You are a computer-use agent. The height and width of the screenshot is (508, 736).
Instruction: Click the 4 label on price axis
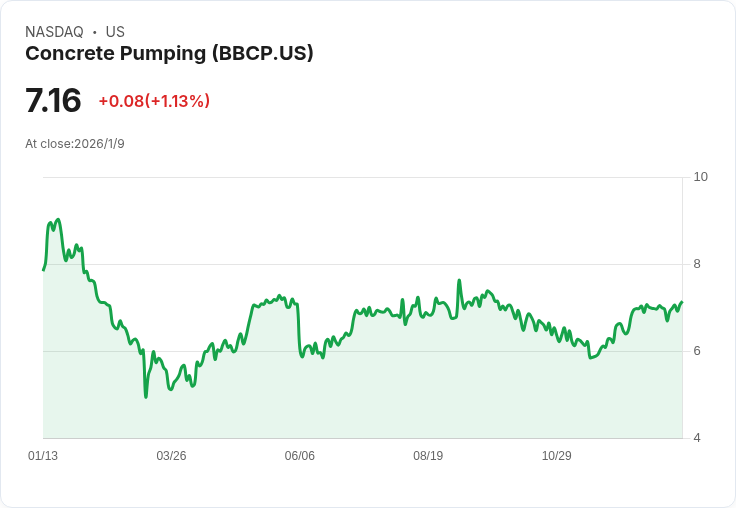[697, 438]
